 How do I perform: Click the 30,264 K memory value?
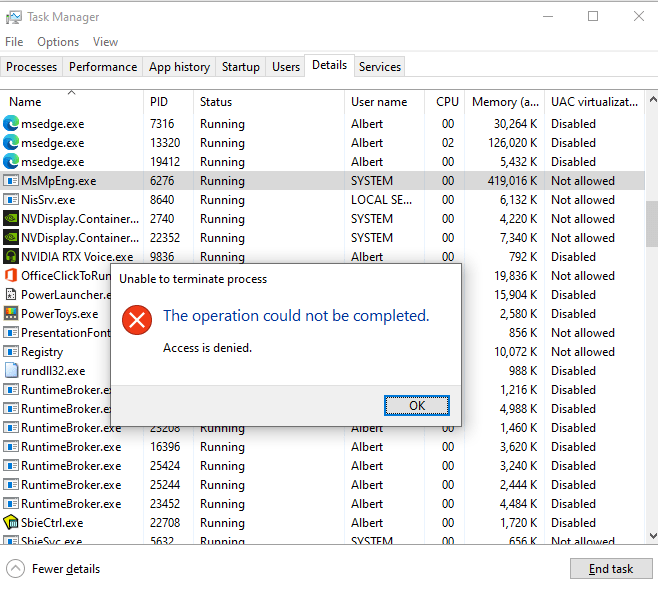(x=516, y=124)
